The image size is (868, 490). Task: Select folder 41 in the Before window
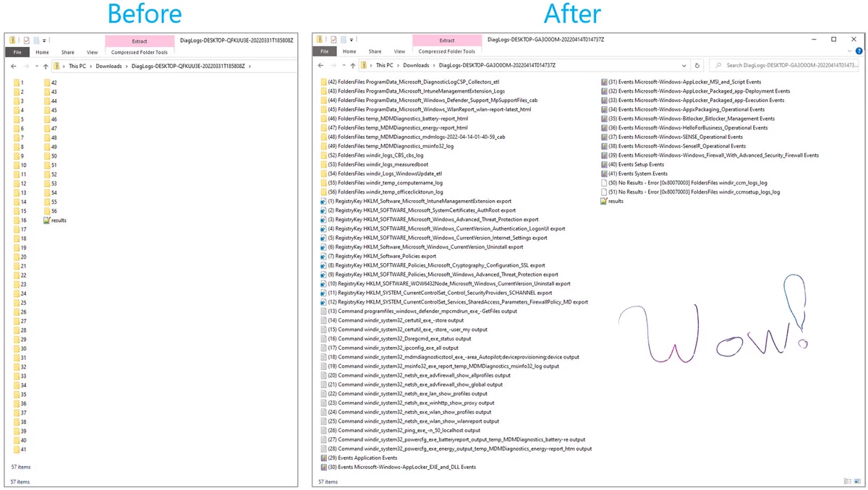tap(20, 450)
